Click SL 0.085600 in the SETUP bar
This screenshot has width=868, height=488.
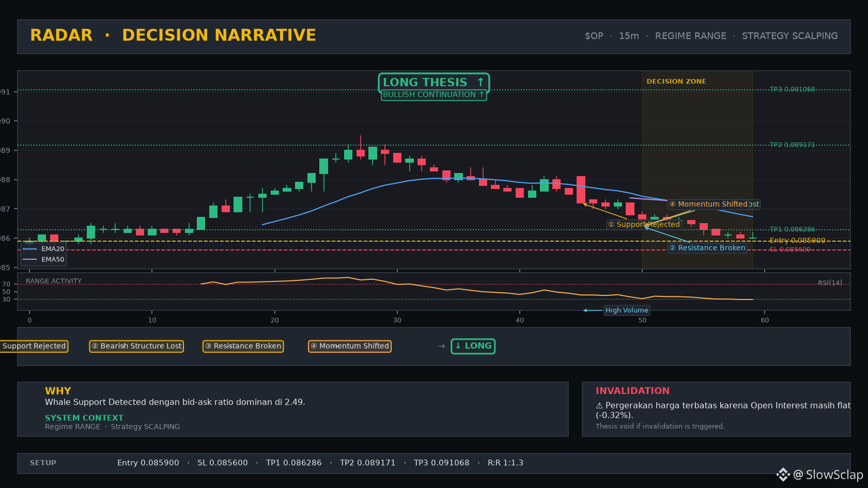coord(223,463)
